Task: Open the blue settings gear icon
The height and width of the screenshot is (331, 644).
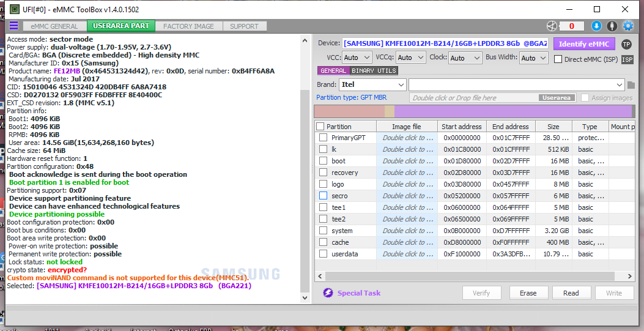Action: pyautogui.click(x=628, y=26)
